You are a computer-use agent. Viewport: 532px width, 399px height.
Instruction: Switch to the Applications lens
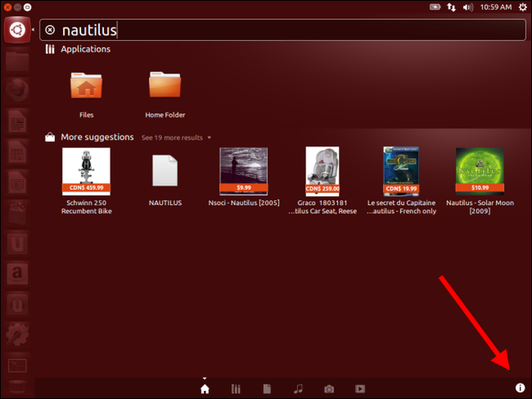(236, 389)
